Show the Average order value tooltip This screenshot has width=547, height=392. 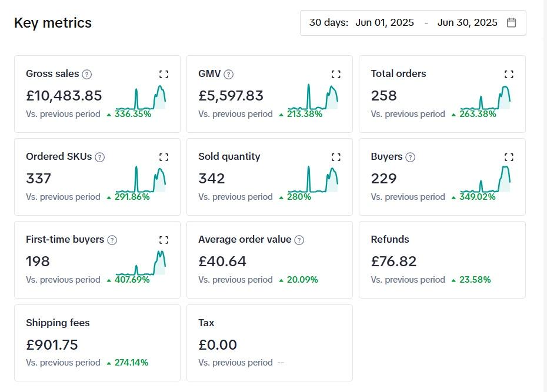(x=299, y=240)
